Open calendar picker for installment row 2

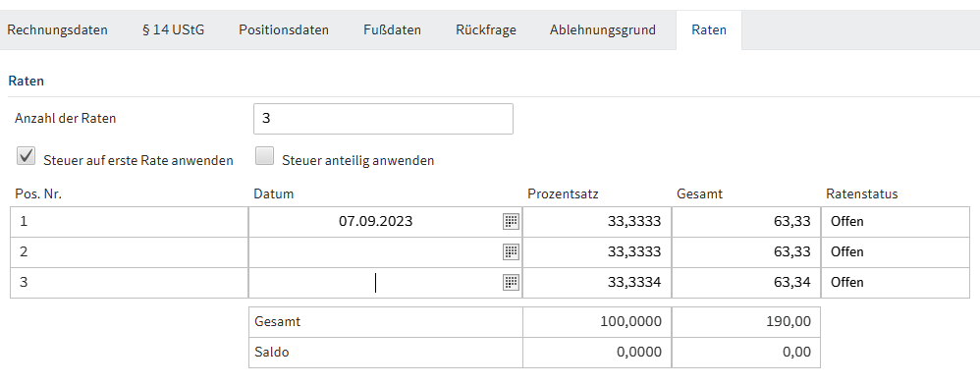pos(512,251)
